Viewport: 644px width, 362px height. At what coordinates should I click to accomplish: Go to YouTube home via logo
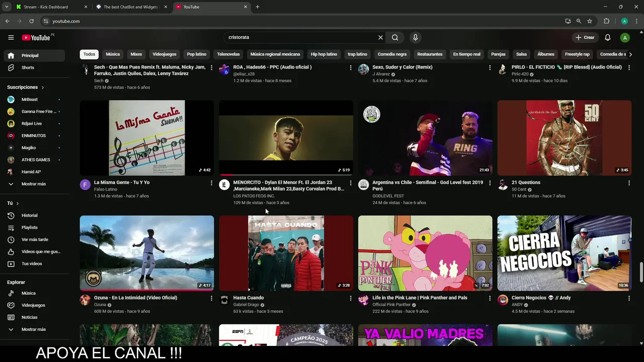[x=36, y=37]
